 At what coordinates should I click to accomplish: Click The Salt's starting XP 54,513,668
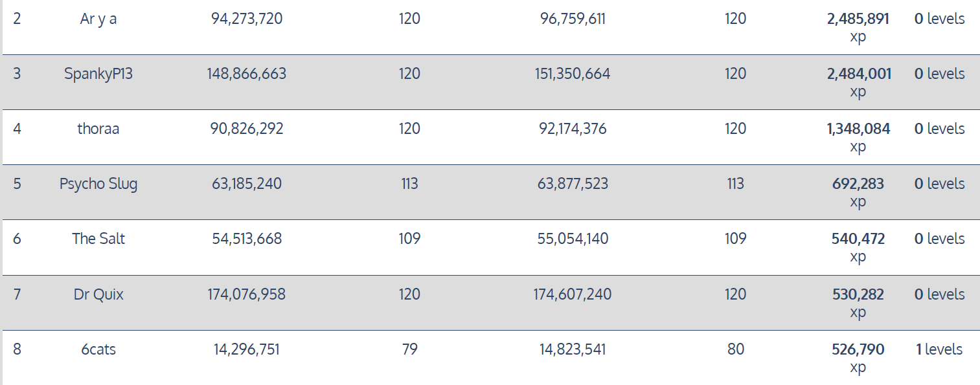(x=247, y=239)
